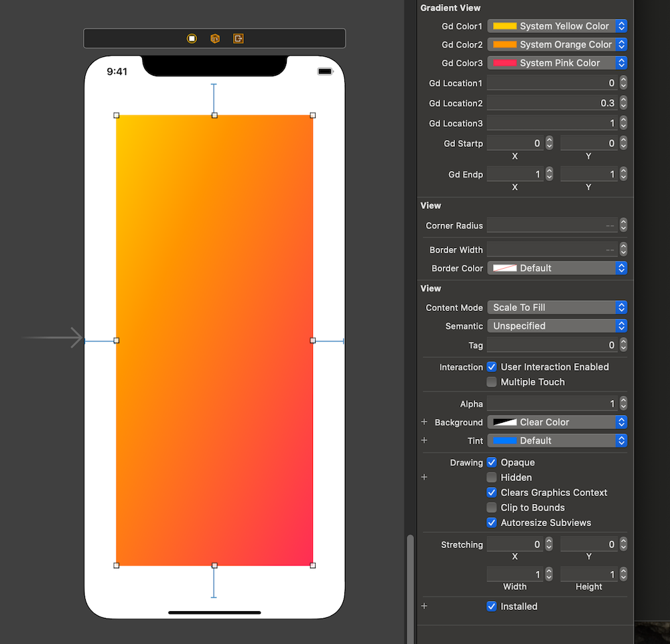Click the plus icon next to Background
Screen dimensions: 670x644
pos(423,422)
